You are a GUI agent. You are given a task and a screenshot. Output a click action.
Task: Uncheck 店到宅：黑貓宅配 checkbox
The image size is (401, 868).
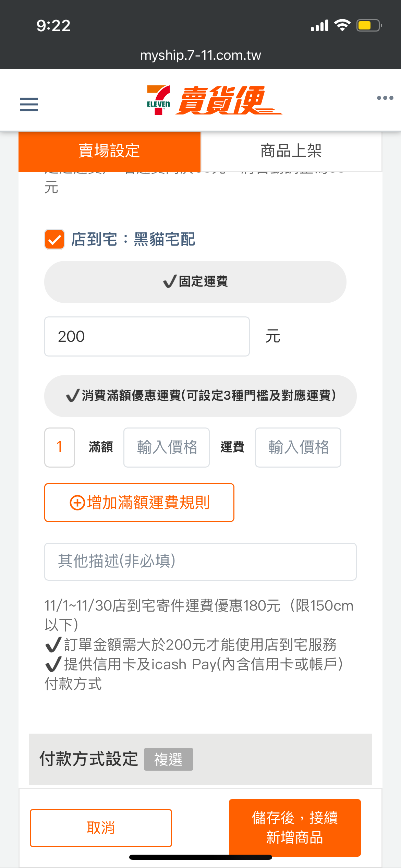[54, 239]
